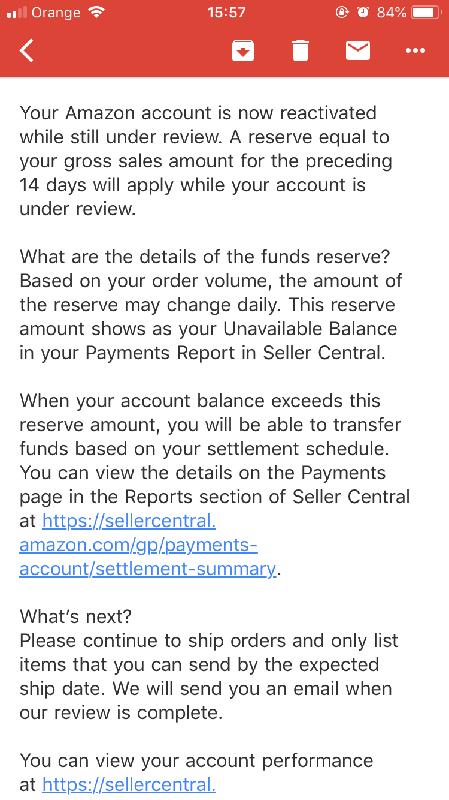Open the account/settlement-summary link
Viewport: 449px width, 800px height.
[147, 569]
